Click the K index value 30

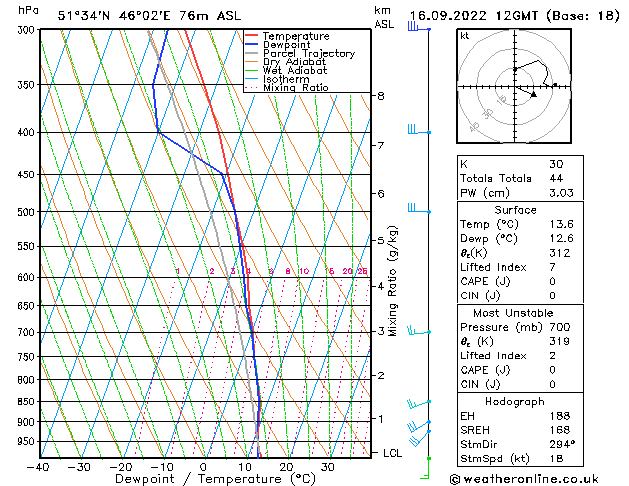tap(556, 164)
